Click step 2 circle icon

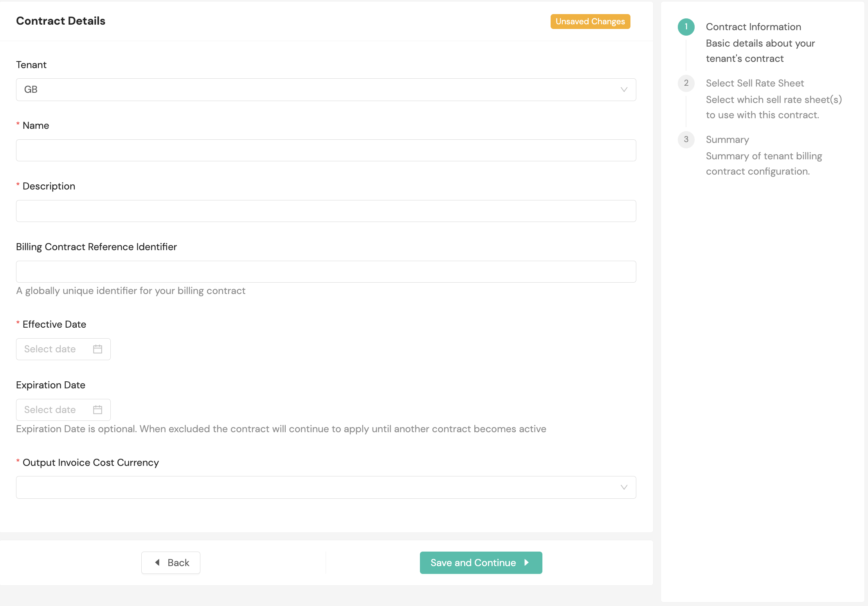[x=686, y=83]
